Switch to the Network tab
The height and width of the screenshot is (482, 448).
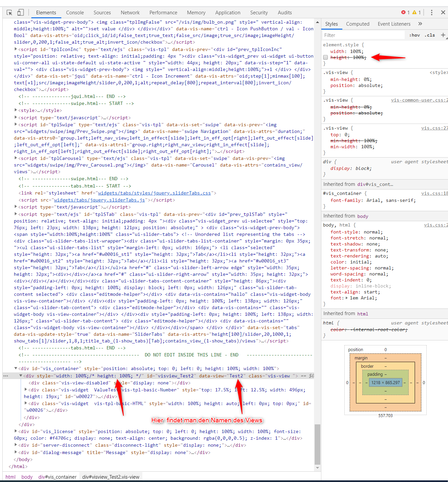pos(130,13)
